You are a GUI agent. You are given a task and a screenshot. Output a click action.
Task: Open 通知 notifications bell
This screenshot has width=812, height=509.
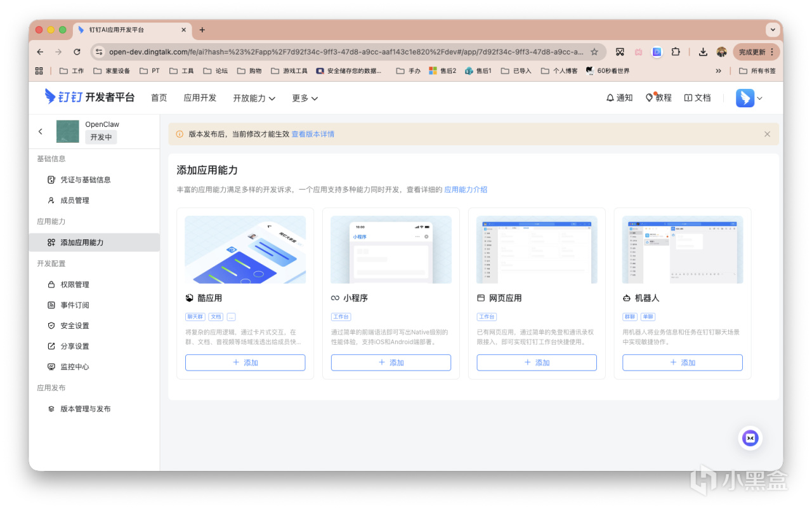(x=619, y=98)
